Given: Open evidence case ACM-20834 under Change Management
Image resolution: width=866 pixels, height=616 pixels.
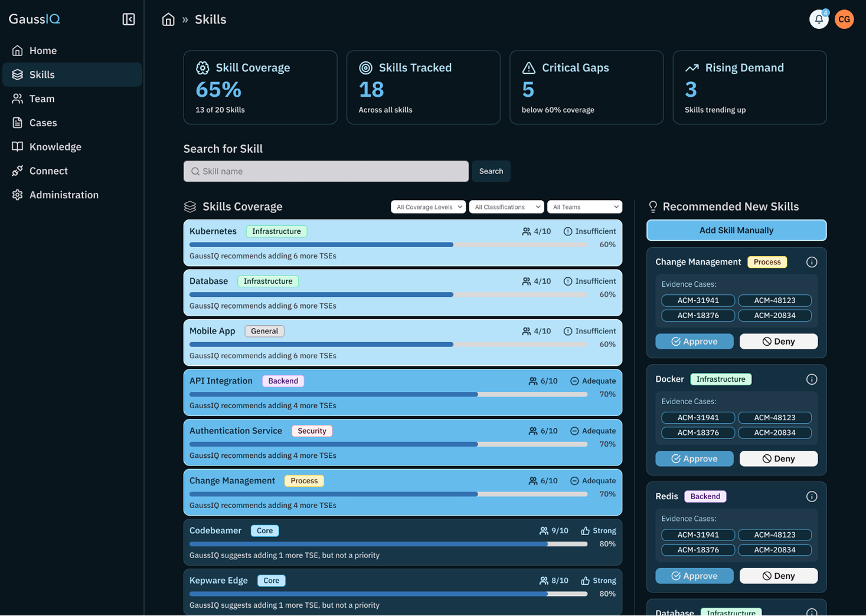Looking at the screenshot, I should pos(775,316).
